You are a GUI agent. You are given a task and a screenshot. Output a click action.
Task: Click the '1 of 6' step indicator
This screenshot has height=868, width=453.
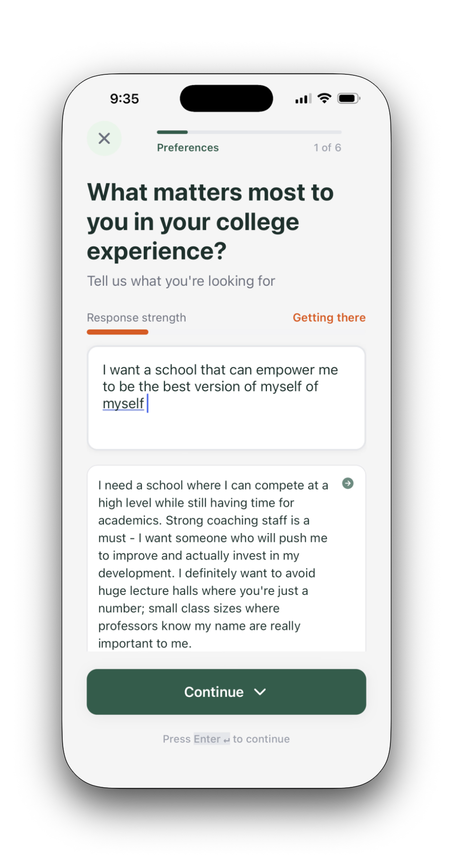point(327,147)
